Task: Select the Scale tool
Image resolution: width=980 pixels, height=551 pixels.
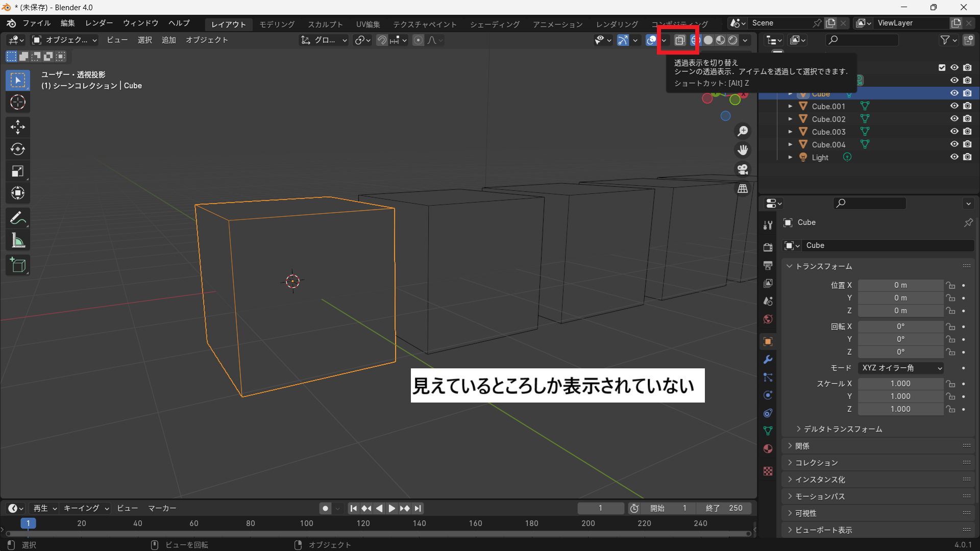Action: (18, 171)
